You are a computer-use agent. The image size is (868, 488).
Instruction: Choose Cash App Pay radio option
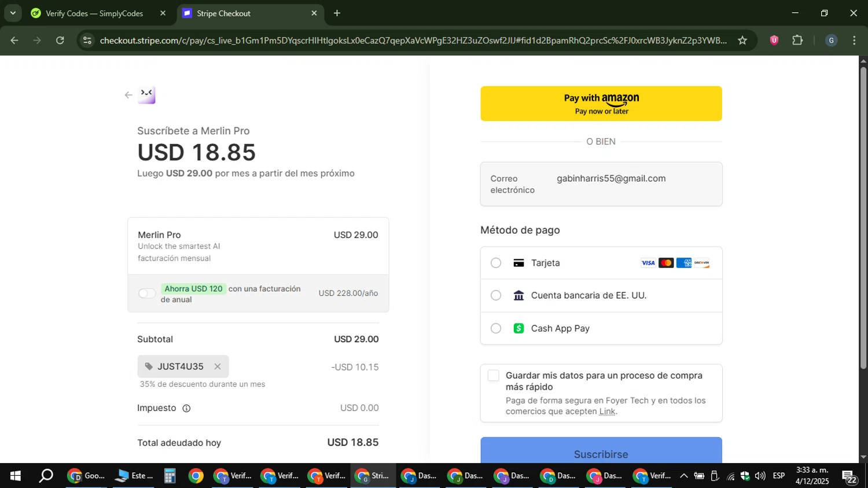[x=496, y=328]
